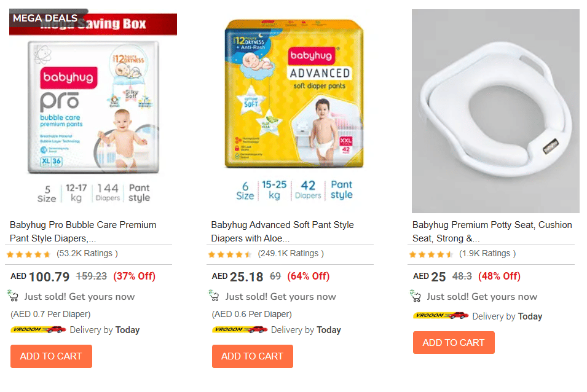Image resolution: width=587 pixels, height=392 pixels.
Task: Add Babyhug Pro Bubble Care diapers to cart
Action: 51,356
